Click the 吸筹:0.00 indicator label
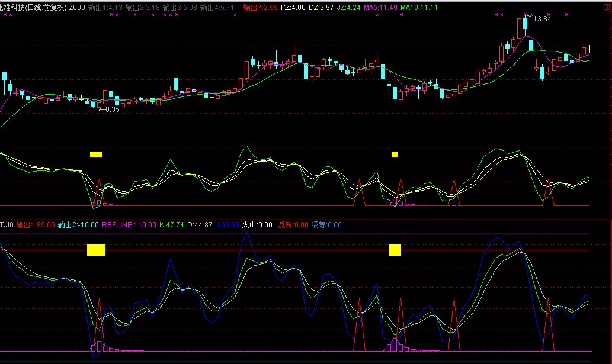This screenshot has height=364, width=612. click(326, 225)
